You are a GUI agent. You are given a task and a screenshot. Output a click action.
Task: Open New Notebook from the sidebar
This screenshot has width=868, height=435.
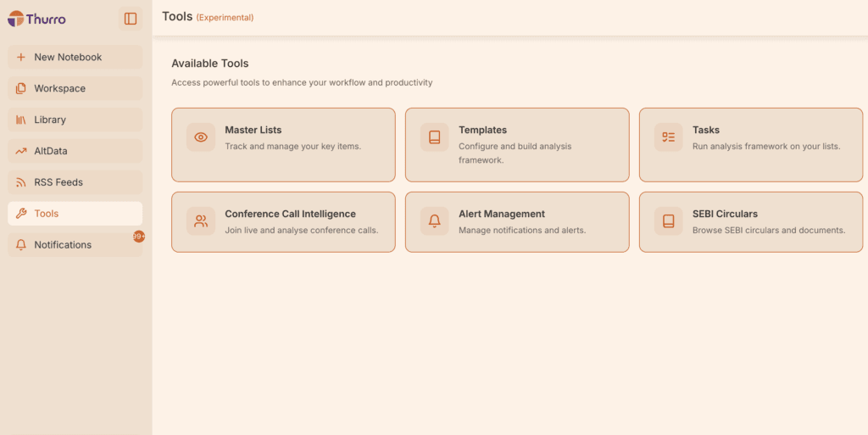tap(75, 57)
